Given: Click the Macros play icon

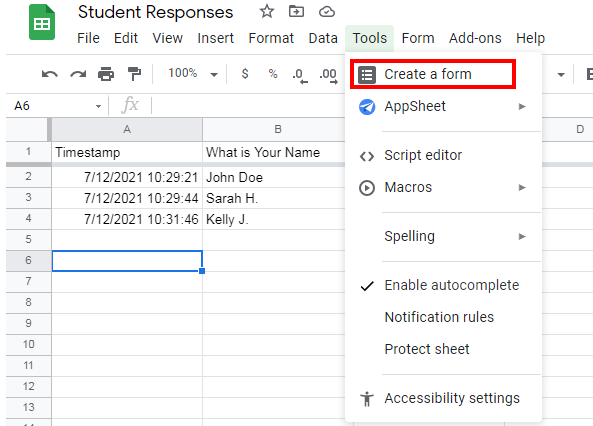Looking at the screenshot, I should tap(367, 188).
